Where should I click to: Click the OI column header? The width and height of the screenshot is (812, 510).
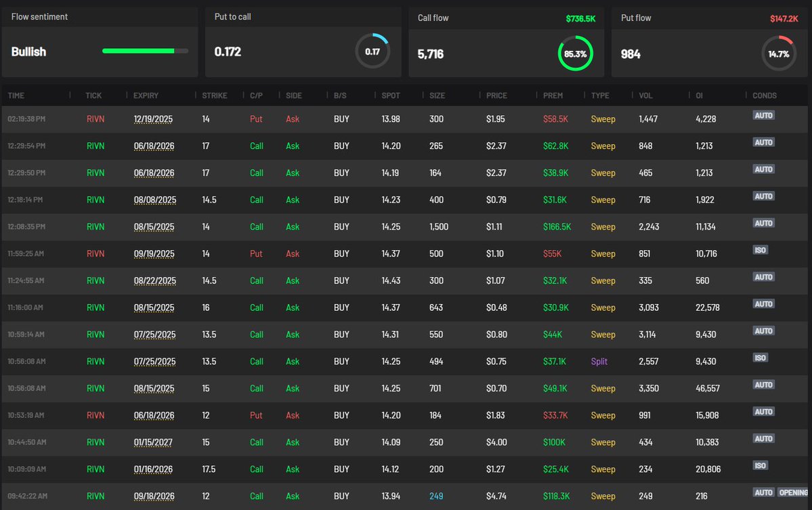tap(699, 95)
